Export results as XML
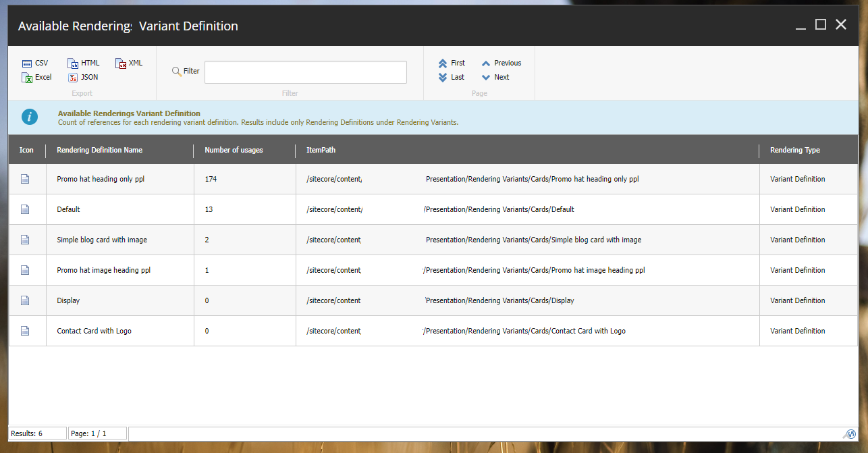Image resolution: width=868 pixels, height=453 pixels. 129,63
